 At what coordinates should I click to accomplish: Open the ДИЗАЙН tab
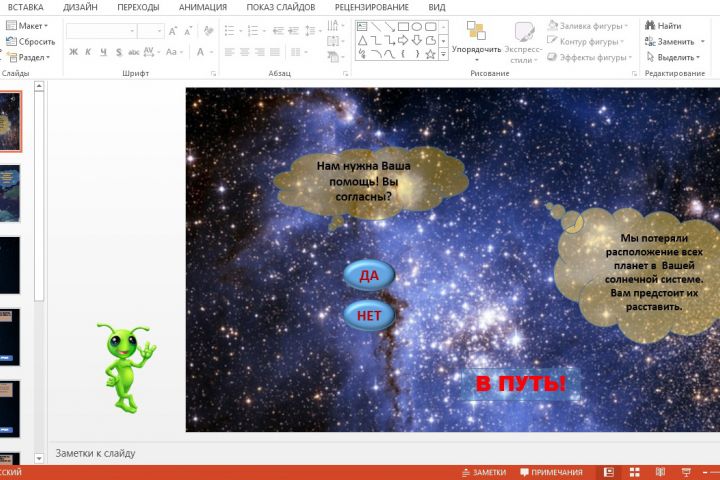click(80, 7)
